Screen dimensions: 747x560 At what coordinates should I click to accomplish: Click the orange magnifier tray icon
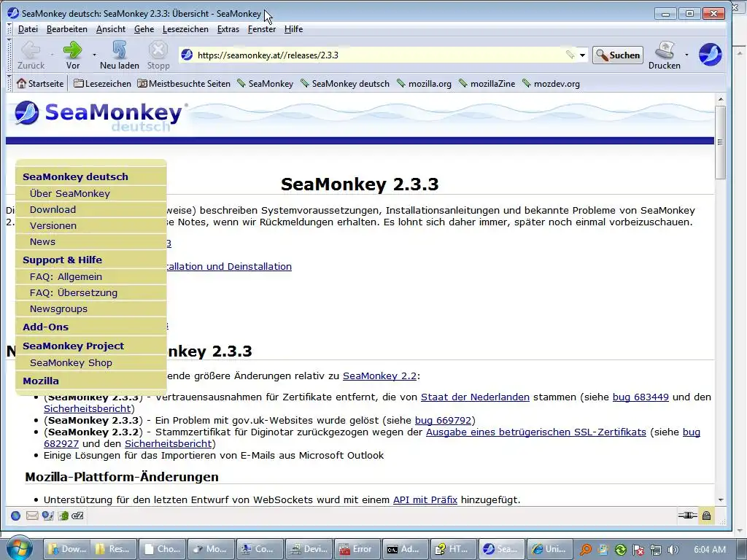click(x=585, y=550)
